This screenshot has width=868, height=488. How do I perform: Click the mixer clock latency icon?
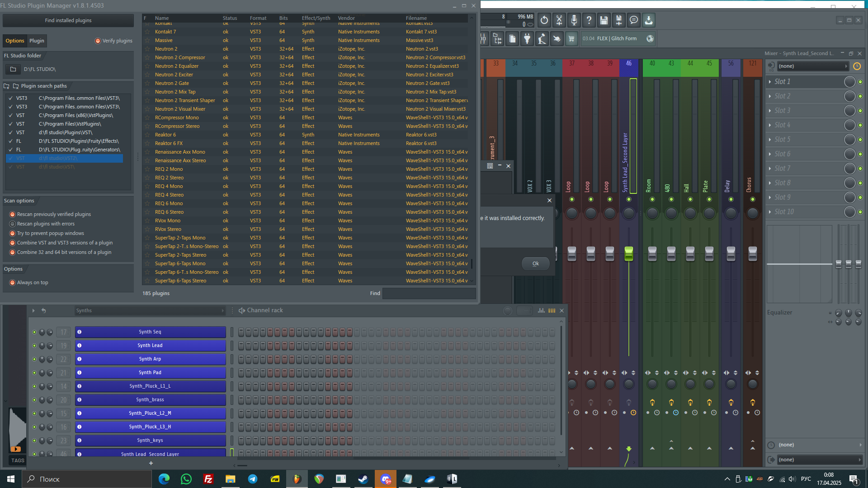pyautogui.click(x=857, y=66)
